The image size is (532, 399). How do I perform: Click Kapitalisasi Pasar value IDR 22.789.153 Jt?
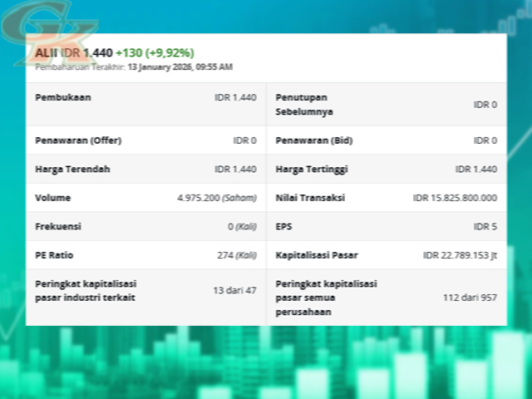[460, 255]
